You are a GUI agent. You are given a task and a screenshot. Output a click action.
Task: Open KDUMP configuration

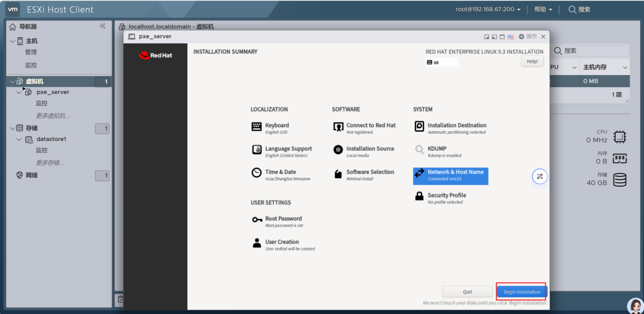(438, 151)
